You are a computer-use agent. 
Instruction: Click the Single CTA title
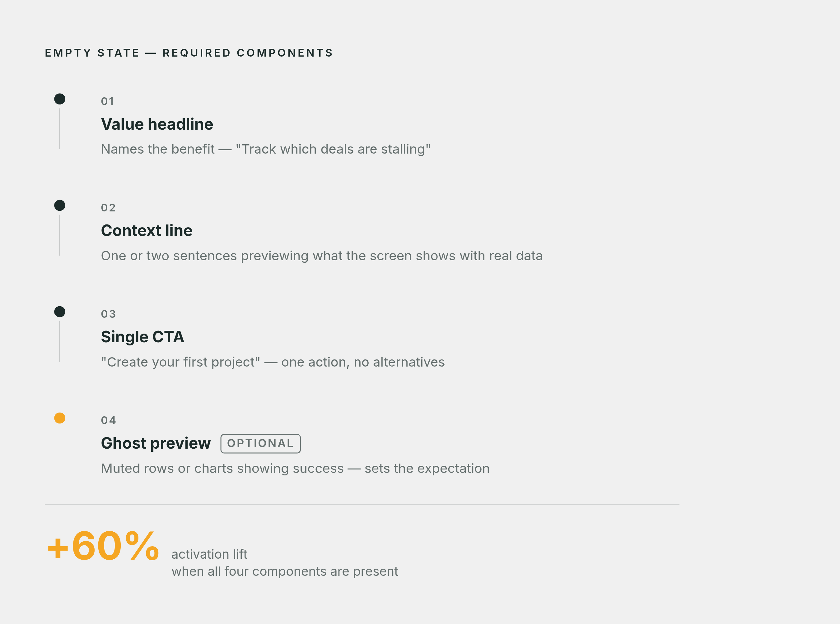click(142, 337)
